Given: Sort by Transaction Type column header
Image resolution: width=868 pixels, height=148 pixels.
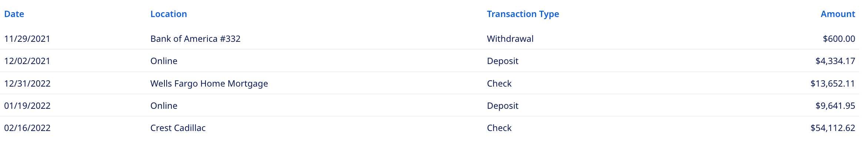Looking at the screenshot, I should [x=523, y=14].
